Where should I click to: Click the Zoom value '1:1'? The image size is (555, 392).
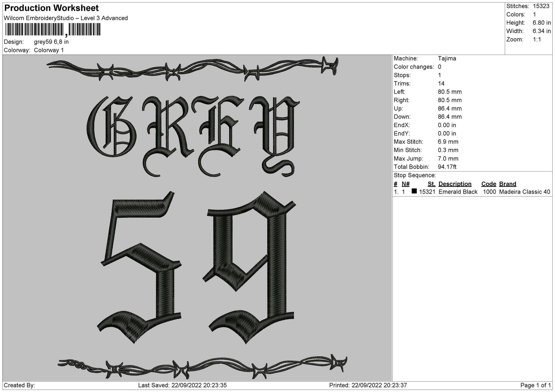(537, 40)
